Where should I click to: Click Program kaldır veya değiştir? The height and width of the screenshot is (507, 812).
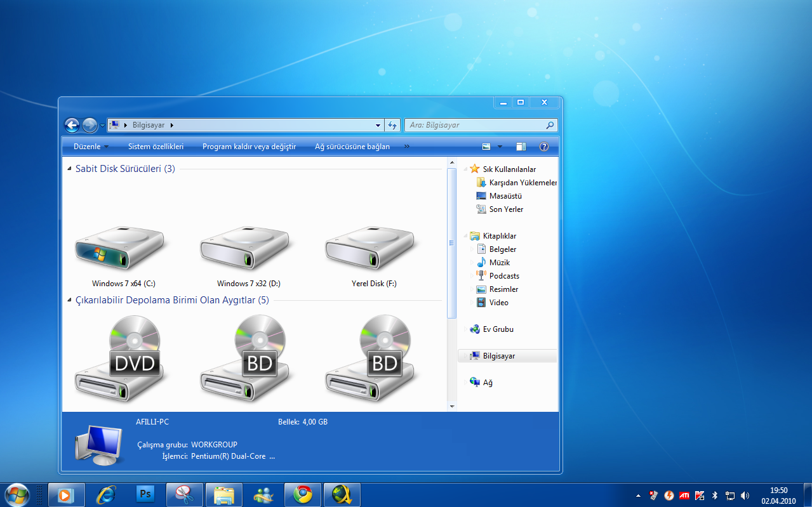(249, 147)
